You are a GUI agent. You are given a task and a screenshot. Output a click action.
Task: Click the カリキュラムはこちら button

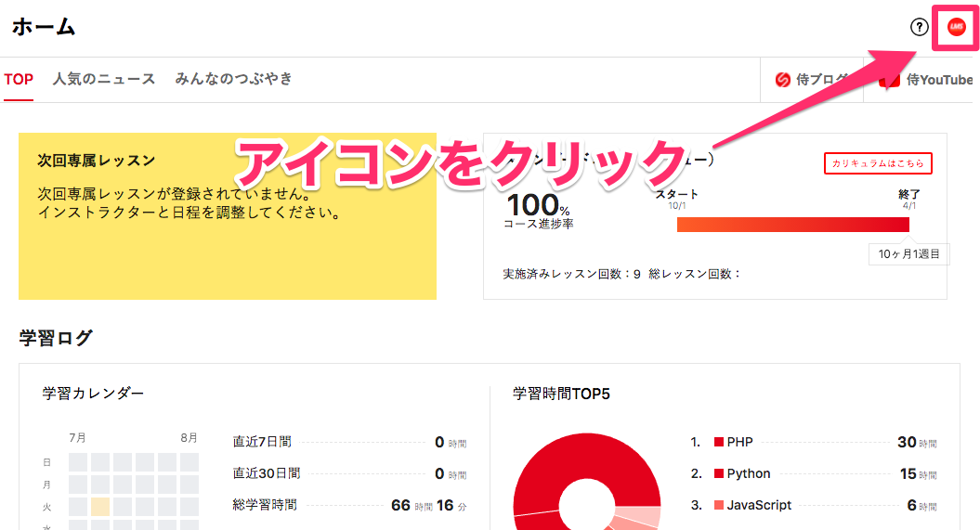point(877,163)
